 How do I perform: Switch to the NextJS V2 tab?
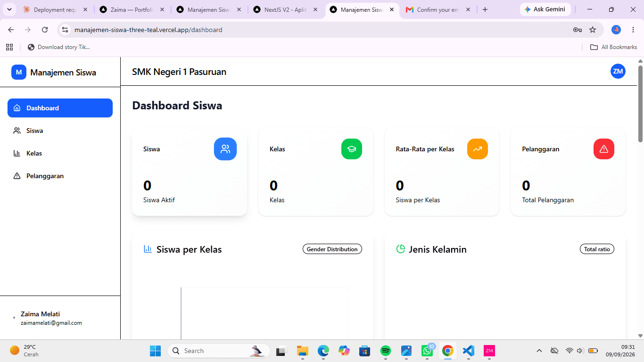(286, 9)
